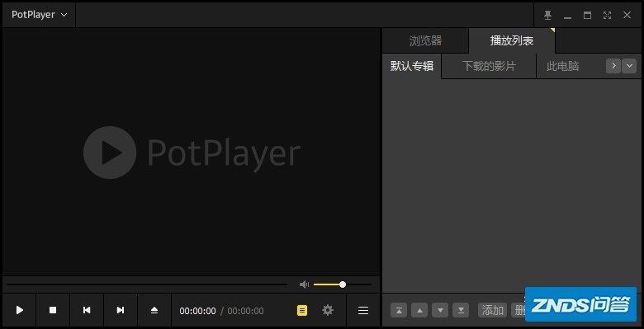Image resolution: width=644 pixels, height=329 pixels.
Task: Click the elapsed time 00:00:00 display
Action: click(197, 311)
